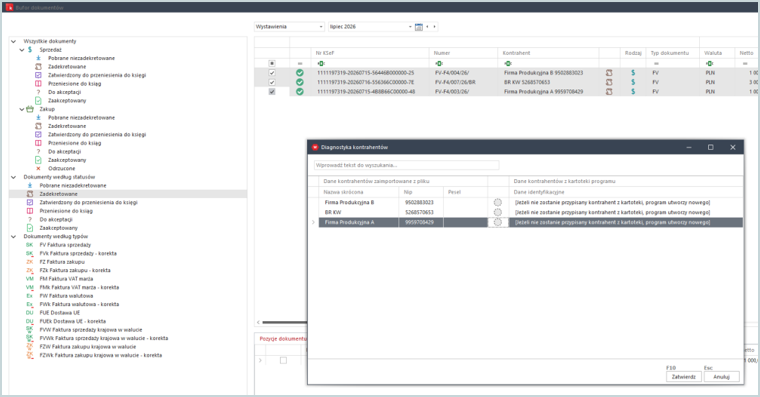Tick the checkbox in the Pozycje dokumentu row
760x397 pixels.
[284, 360]
